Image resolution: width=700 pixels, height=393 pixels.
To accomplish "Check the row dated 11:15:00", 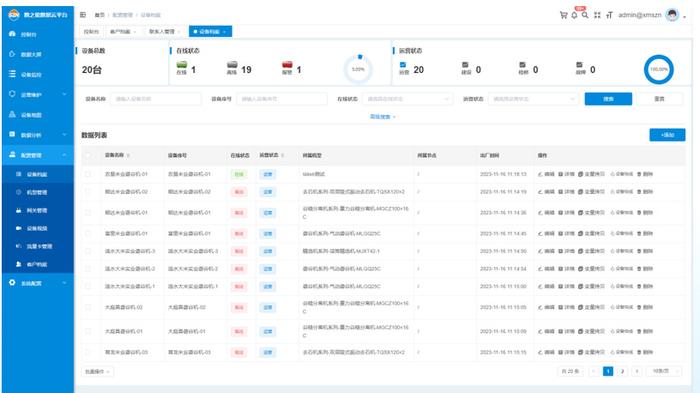I will [88, 286].
